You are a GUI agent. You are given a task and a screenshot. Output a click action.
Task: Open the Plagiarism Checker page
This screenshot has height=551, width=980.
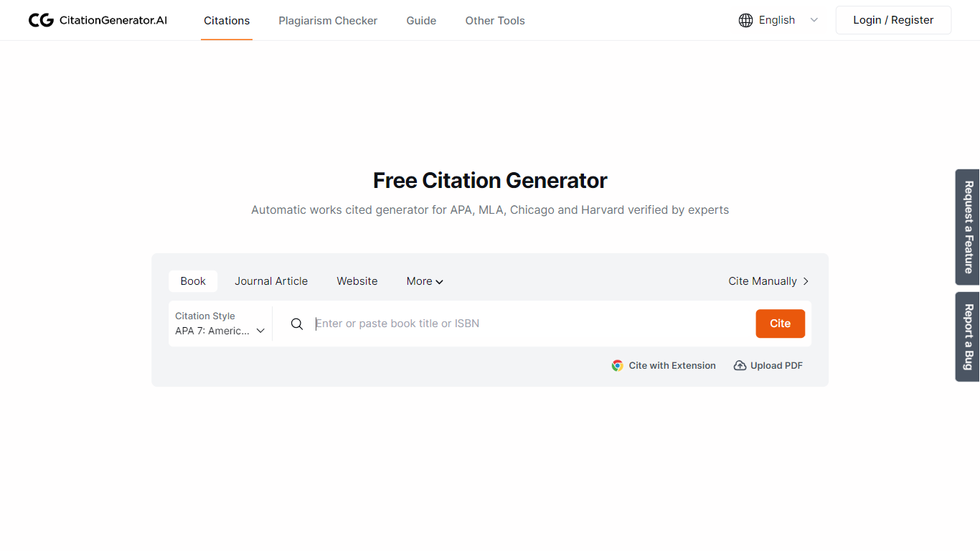[328, 21]
